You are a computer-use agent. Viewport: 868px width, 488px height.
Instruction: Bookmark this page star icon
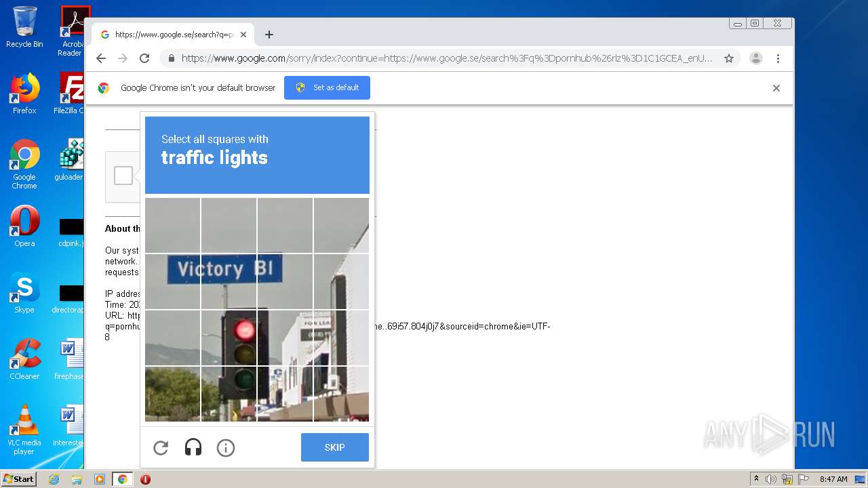[x=729, y=58]
